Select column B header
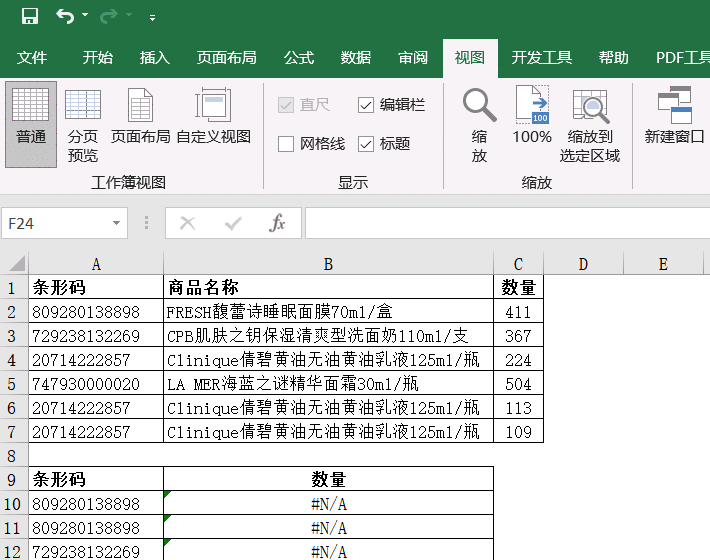Screen dimensions: 710x560 [x=328, y=264]
